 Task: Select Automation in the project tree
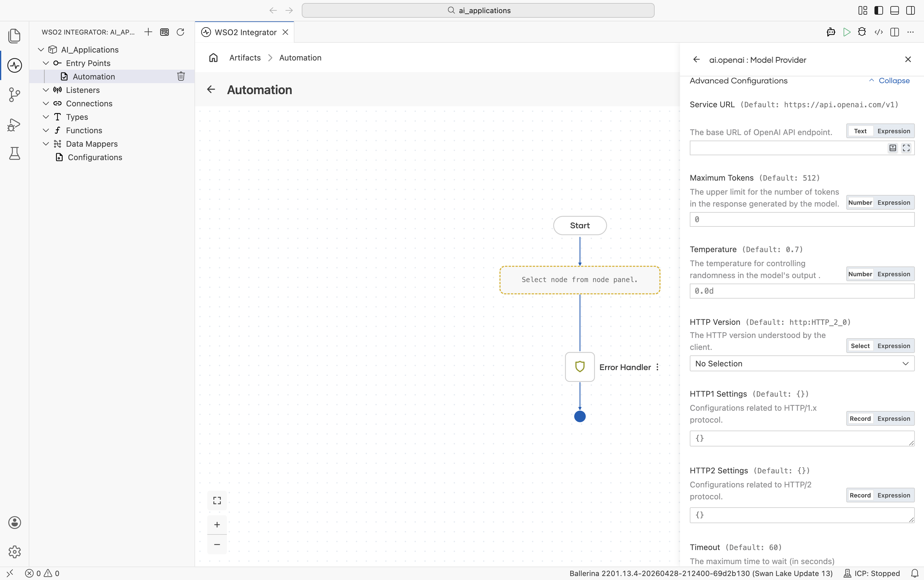(x=94, y=76)
